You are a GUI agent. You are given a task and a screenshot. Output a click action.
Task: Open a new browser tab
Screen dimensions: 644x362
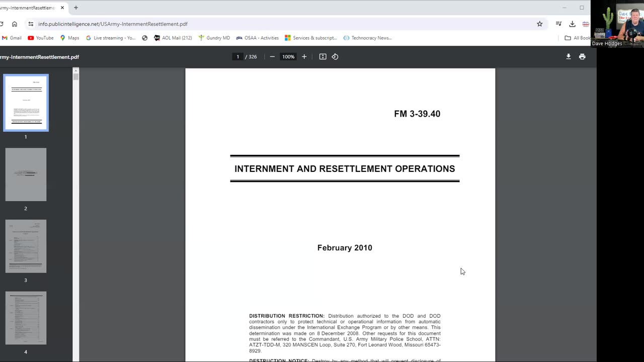[76, 8]
